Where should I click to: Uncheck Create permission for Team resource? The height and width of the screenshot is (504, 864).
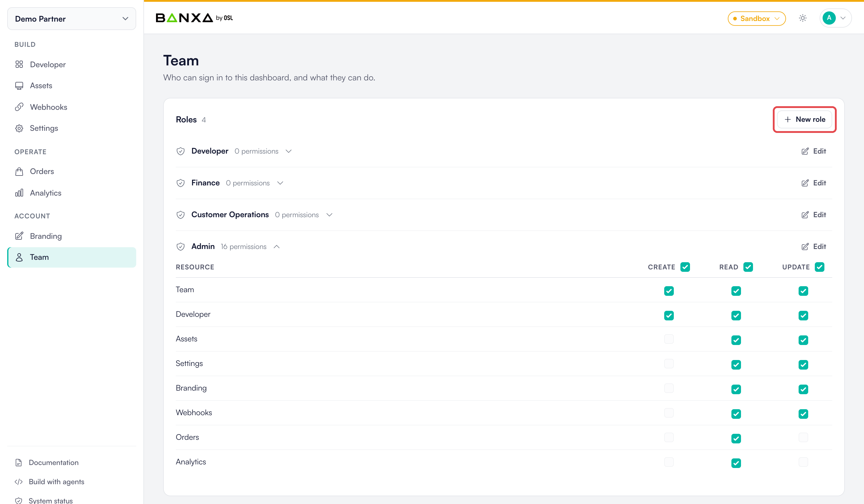(x=669, y=291)
